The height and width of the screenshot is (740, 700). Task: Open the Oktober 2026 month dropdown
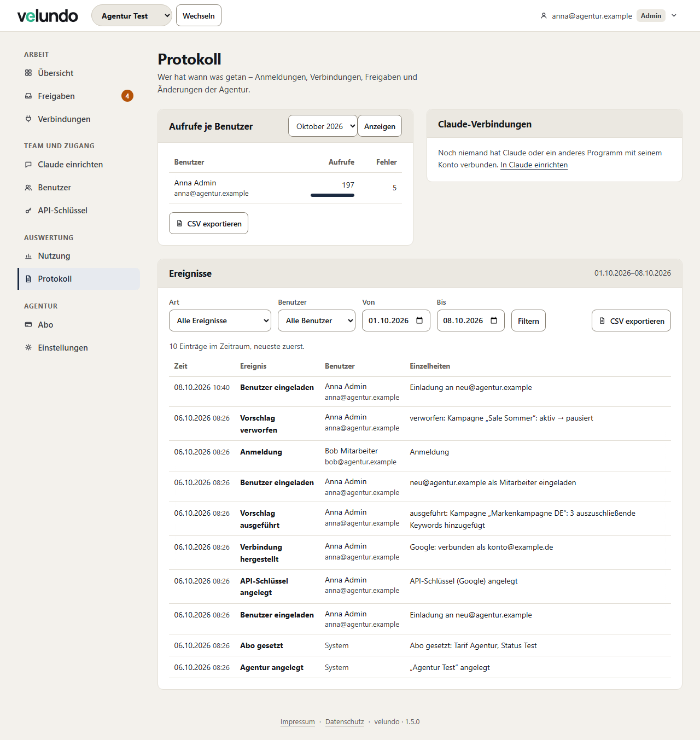click(x=323, y=126)
